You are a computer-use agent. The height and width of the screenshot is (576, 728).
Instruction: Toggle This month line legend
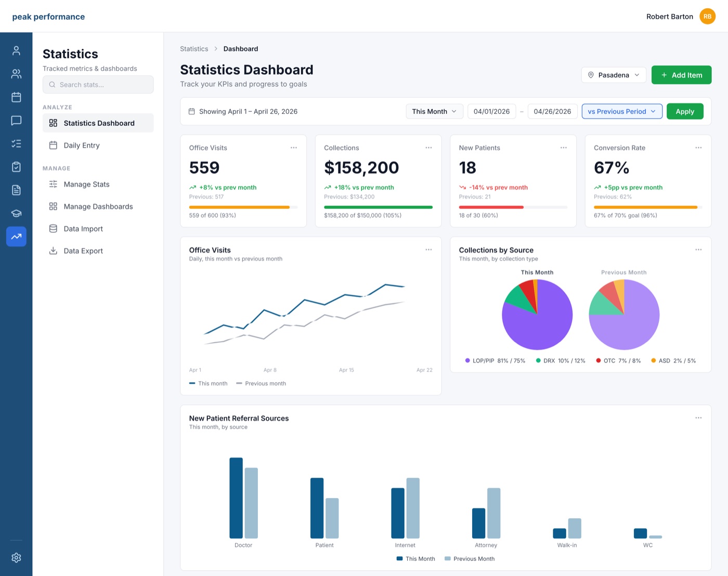(209, 384)
